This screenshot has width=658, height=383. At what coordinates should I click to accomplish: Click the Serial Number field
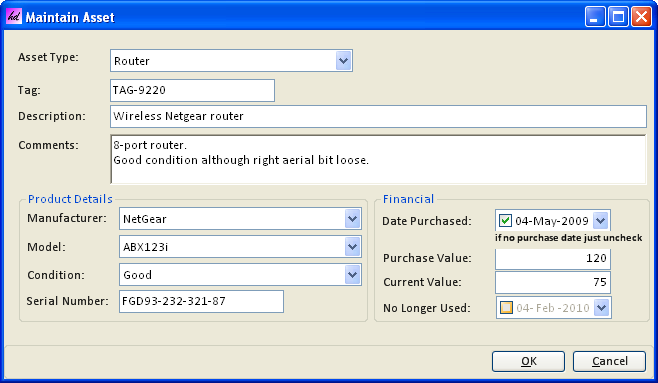(201, 301)
